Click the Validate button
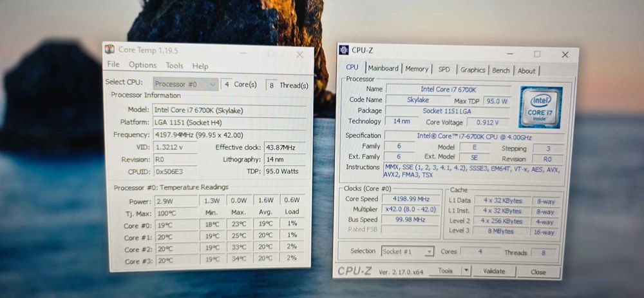Viewport: 644px width, 298px height. (494, 272)
